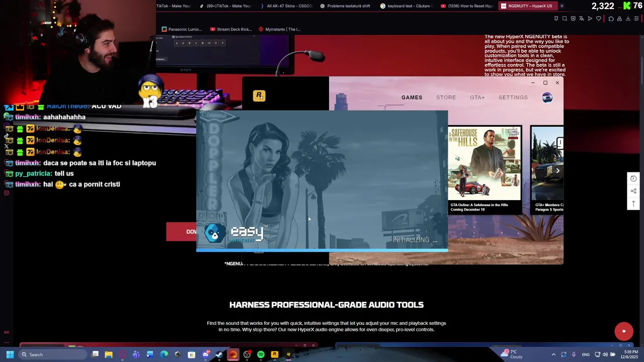Open the profile avatar in Rockstar launcher
Viewport: 644px width, 362px height.
coord(547,98)
